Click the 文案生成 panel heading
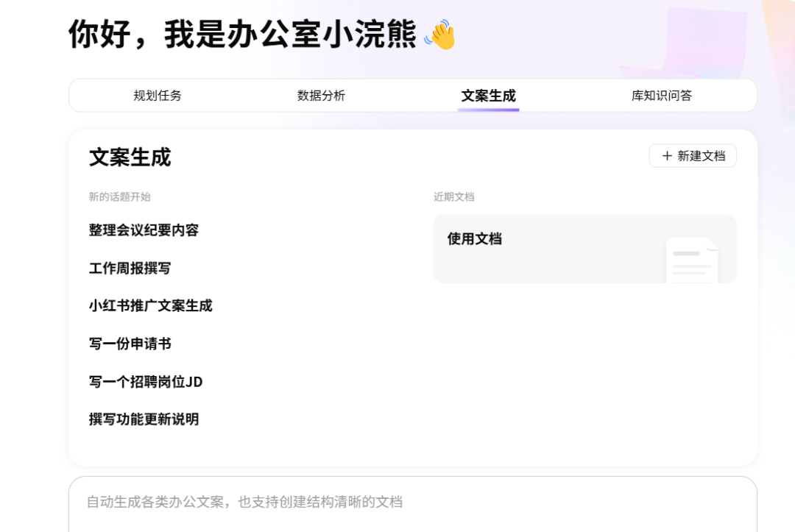 [130, 157]
